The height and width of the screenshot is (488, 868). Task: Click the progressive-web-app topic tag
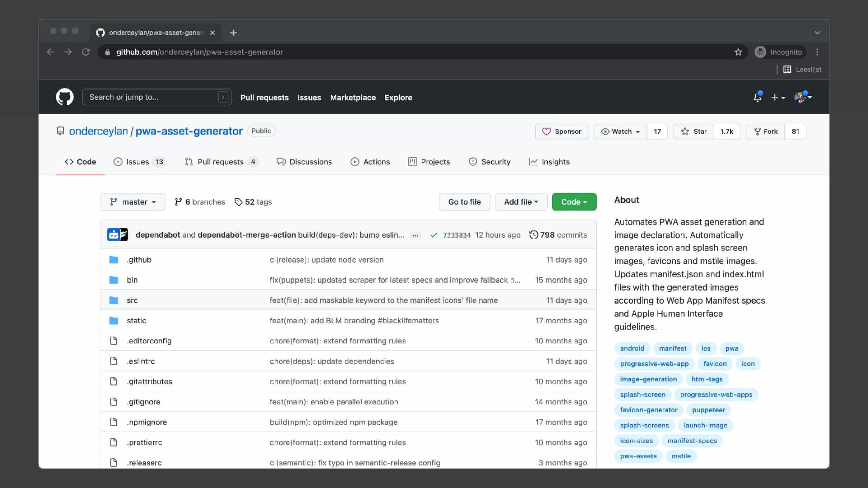(654, 364)
